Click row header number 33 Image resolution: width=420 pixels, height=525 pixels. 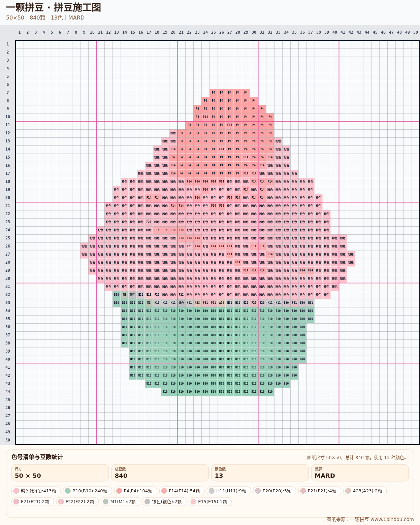7,303
